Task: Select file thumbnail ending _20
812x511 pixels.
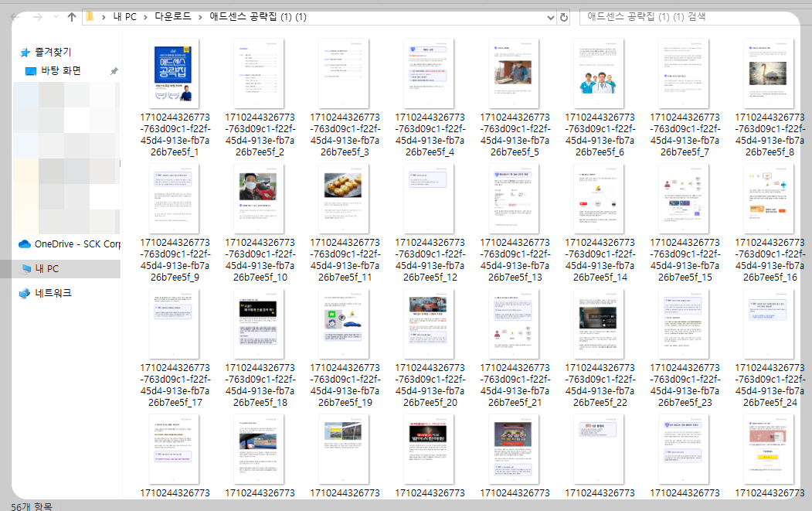Action: coord(428,324)
